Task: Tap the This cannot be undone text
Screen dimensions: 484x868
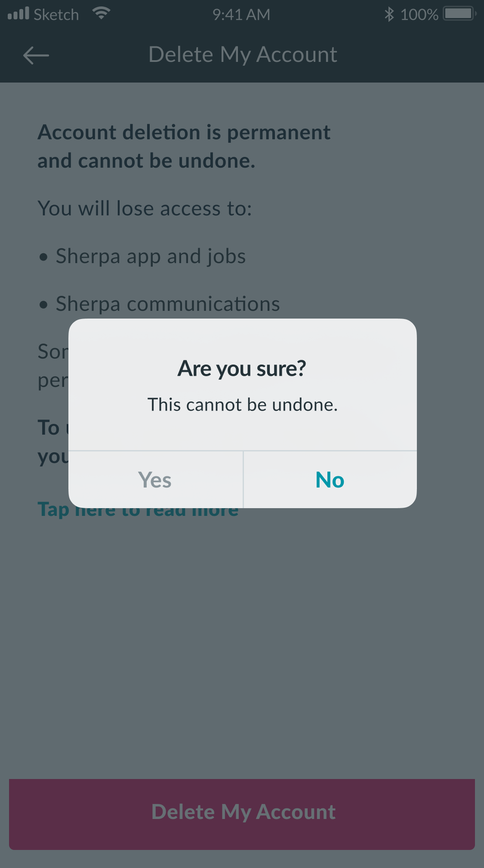Action: point(243,405)
